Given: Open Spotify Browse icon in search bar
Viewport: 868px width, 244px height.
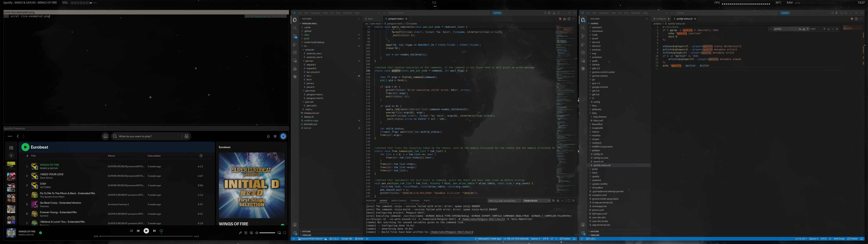Looking at the screenshot, I should coord(186,136).
